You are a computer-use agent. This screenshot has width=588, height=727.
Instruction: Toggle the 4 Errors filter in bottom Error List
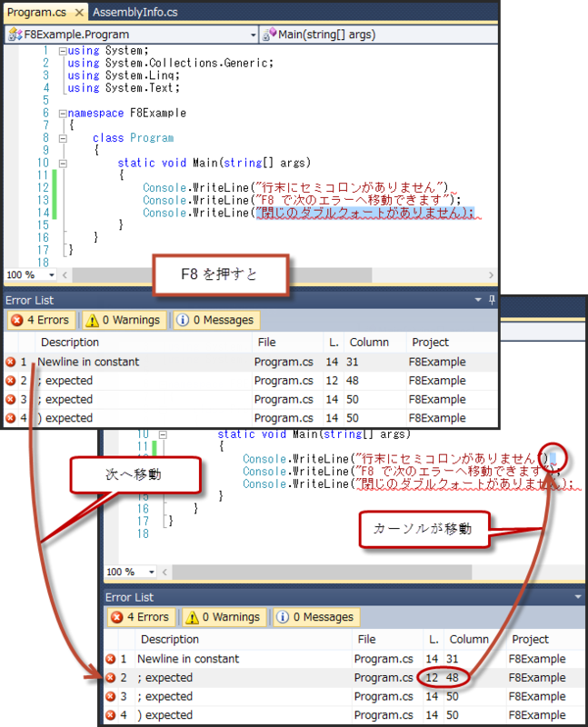[141, 617]
